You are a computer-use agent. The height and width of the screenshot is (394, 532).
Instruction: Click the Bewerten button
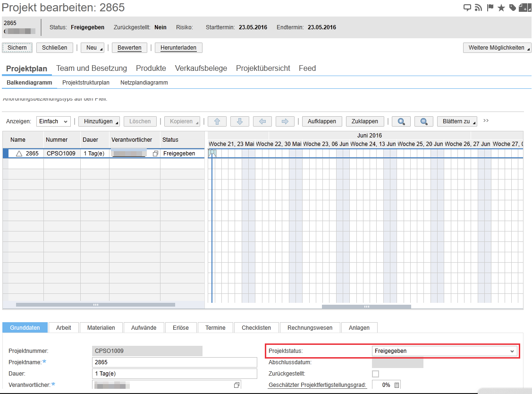coord(130,48)
